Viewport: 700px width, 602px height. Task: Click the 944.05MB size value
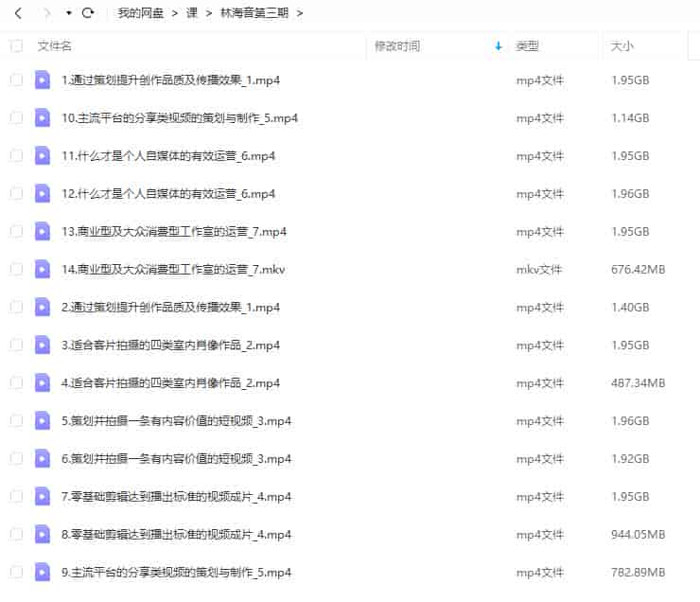[x=638, y=534]
